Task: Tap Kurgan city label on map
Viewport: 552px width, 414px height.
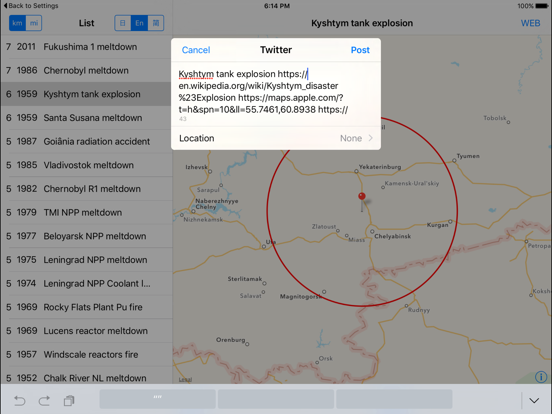Action: pos(438,225)
